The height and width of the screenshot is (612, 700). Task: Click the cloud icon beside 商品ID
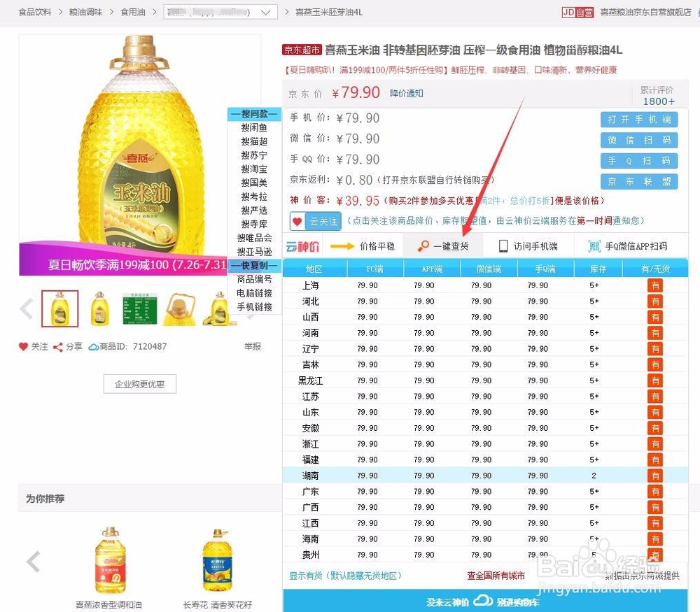tap(93, 347)
